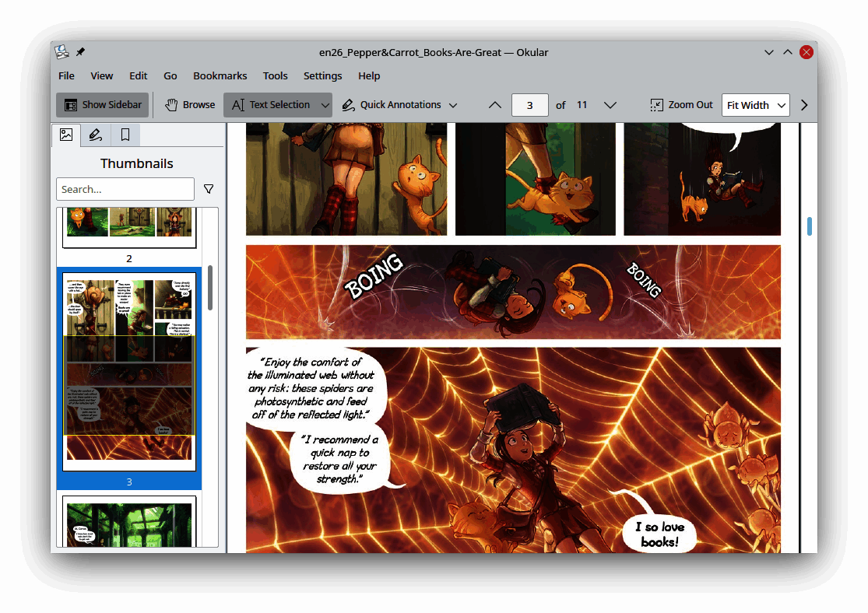Select the Browse hand tool
This screenshot has height=613, width=868.
pyautogui.click(x=189, y=105)
